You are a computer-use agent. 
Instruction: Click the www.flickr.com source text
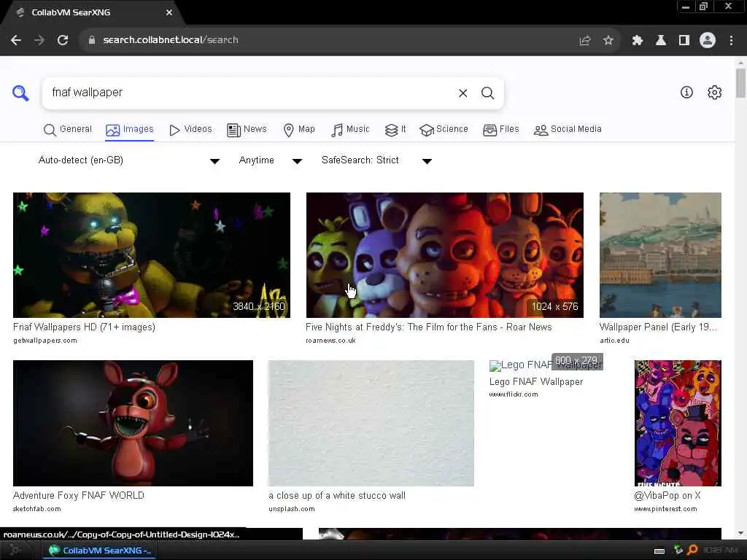(x=514, y=394)
